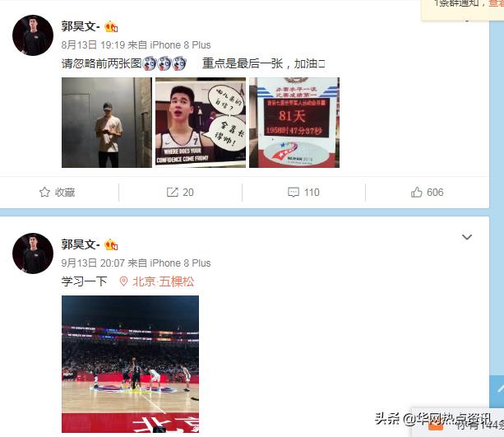The width and height of the screenshot is (504, 437).
Task: Open the first post's 郭昊文- username link
Action: 81,26
